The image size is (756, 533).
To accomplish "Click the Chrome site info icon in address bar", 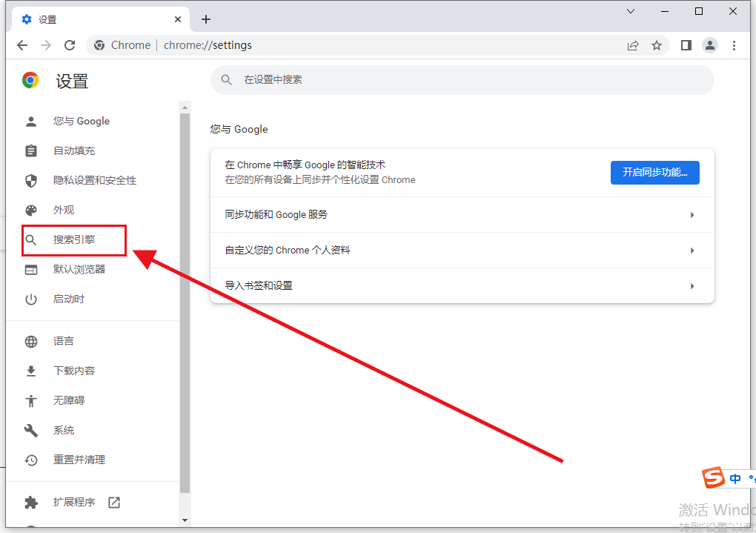I will (x=99, y=45).
